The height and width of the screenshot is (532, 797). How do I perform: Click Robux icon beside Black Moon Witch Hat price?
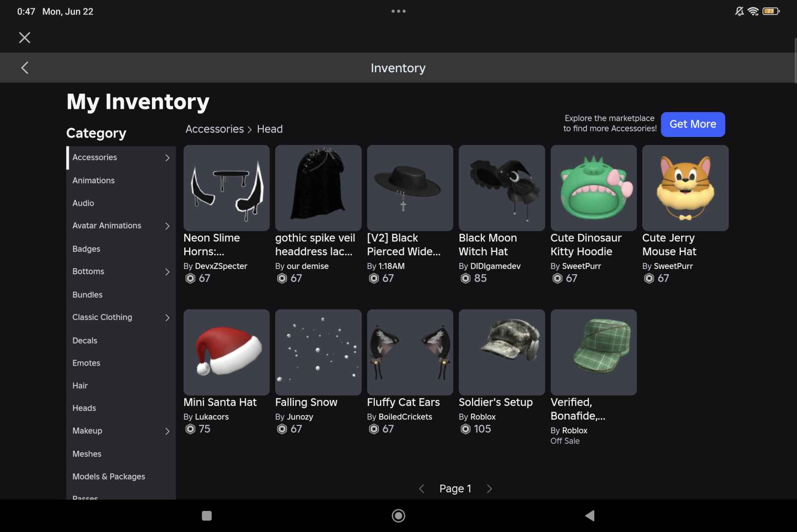tap(465, 278)
